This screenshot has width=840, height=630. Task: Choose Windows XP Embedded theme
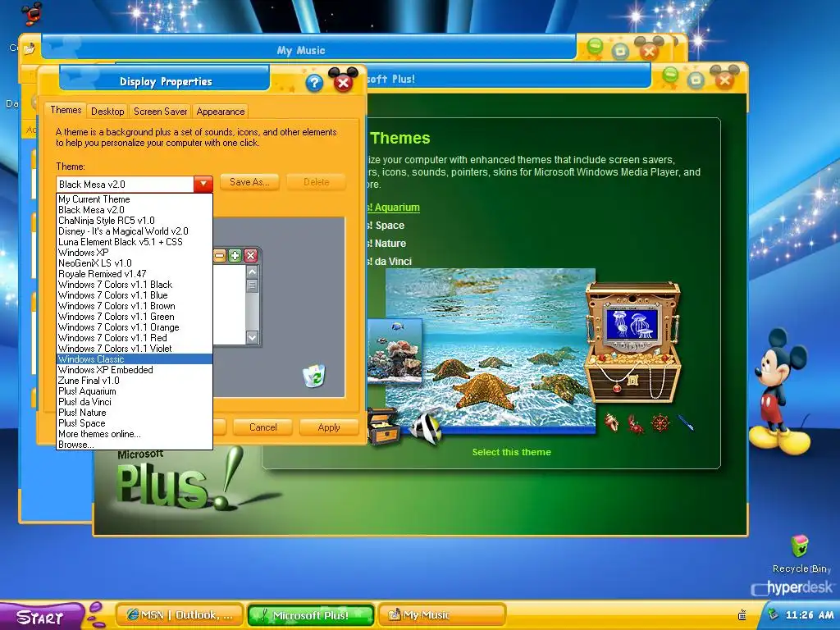click(x=135, y=370)
